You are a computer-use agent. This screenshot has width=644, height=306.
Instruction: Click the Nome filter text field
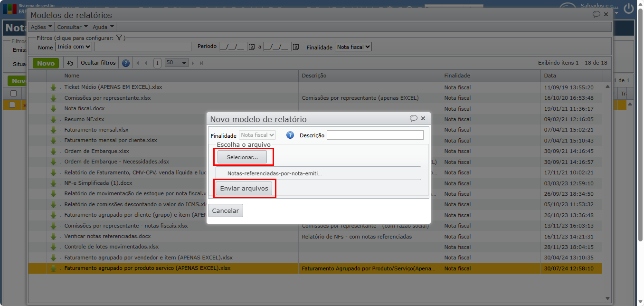143,47
